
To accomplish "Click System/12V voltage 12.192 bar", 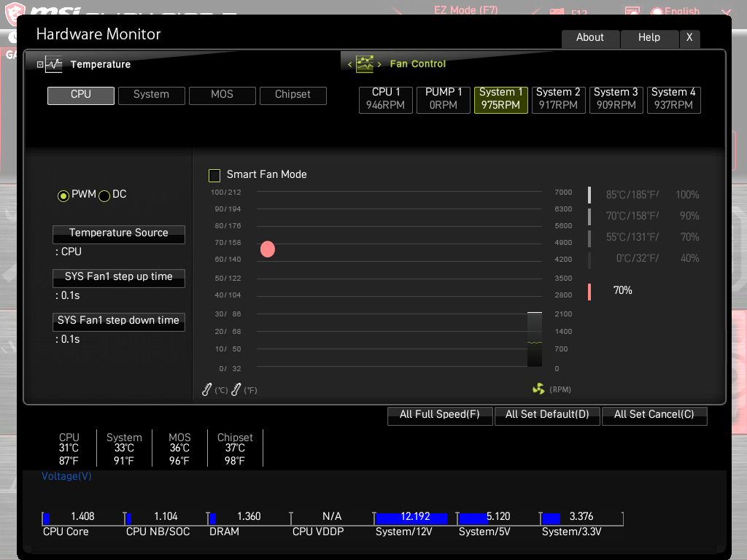I will (x=414, y=518).
